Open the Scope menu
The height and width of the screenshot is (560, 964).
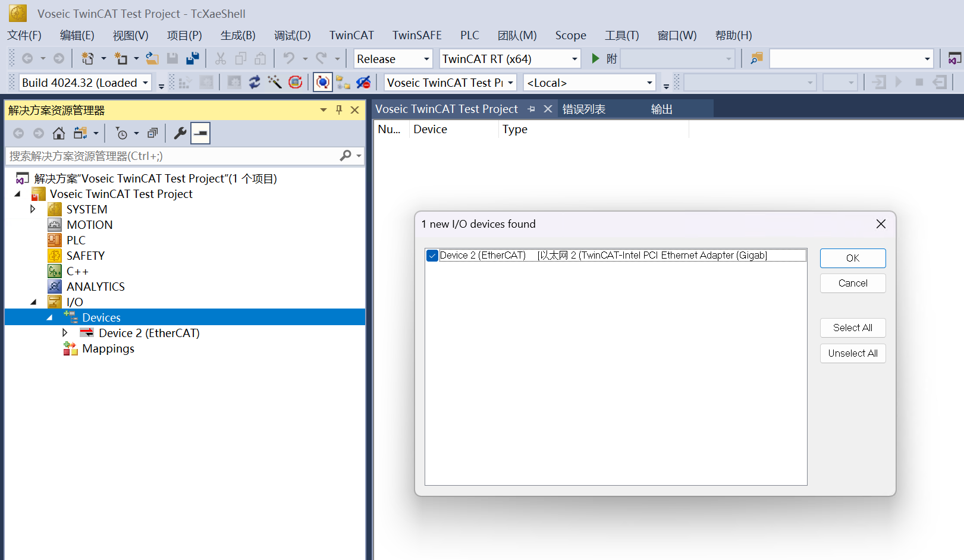571,35
